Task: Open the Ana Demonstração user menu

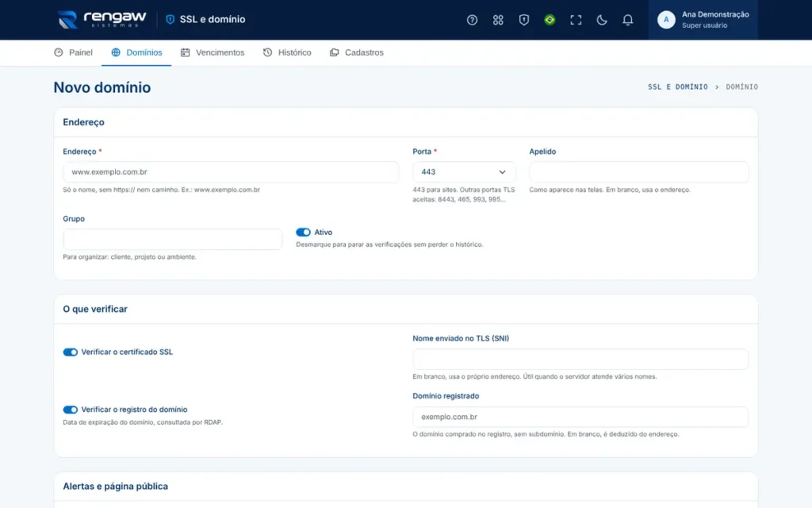Action: tap(703, 20)
